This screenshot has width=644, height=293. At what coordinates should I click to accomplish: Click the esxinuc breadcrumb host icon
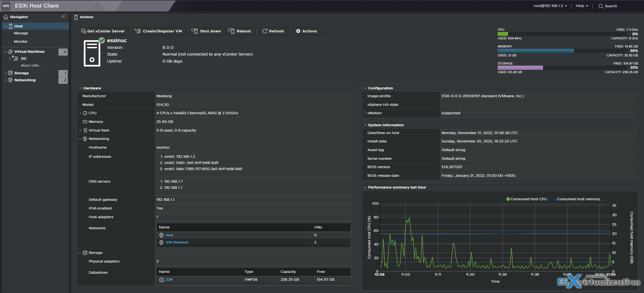tap(76, 17)
